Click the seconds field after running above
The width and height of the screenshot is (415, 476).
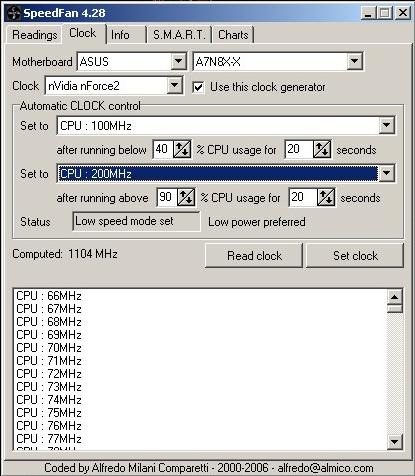(x=303, y=197)
